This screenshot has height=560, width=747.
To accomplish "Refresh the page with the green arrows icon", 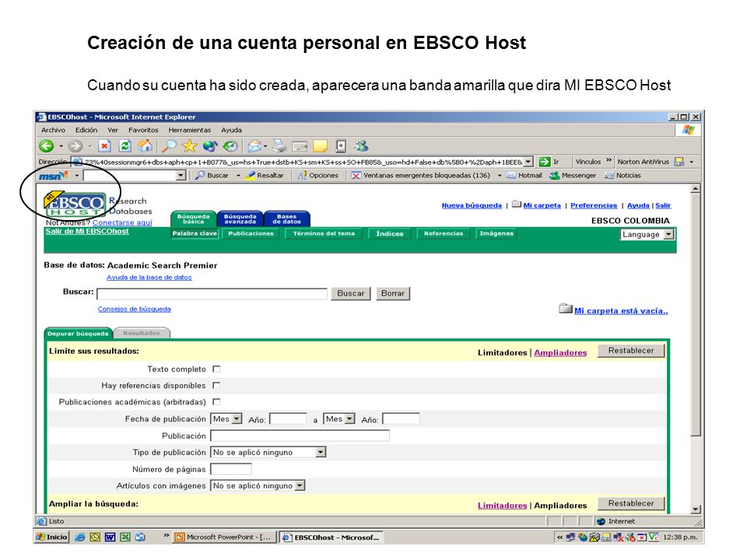I will pyautogui.click(x=124, y=146).
